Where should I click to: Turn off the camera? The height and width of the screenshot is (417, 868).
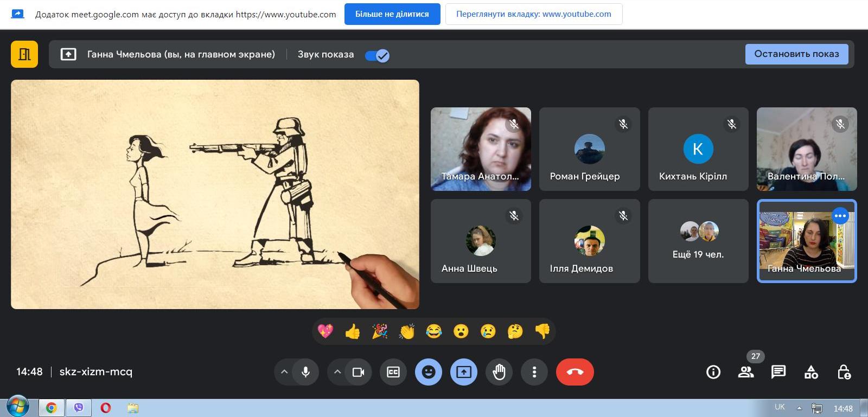[x=358, y=372]
